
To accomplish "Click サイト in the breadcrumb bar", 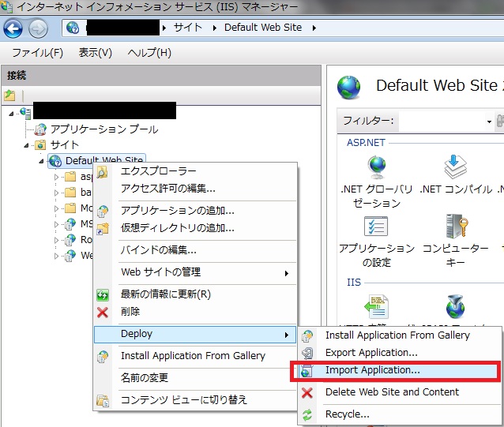I will coord(188,28).
